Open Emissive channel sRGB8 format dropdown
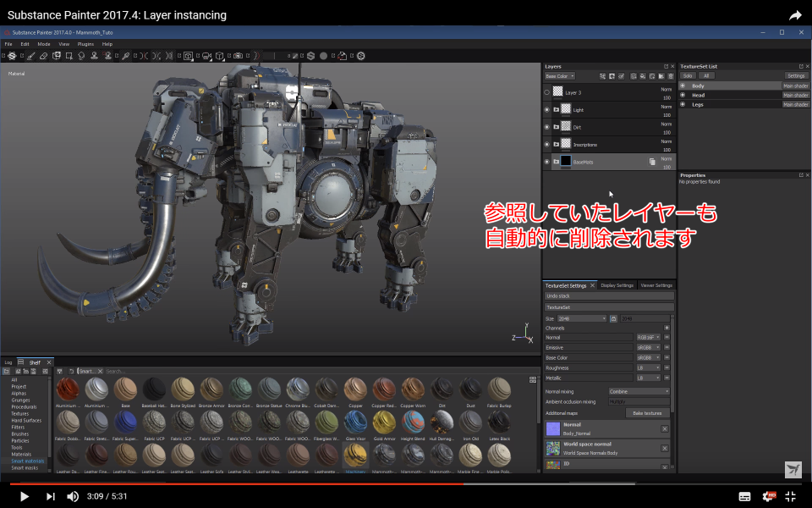Screen dimensions: 812x508 (649, 347)
